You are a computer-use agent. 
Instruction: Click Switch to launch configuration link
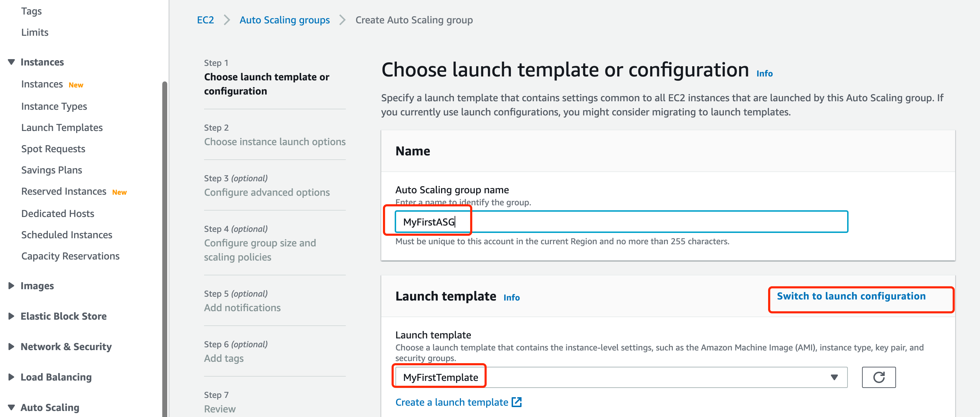[851, 296]
